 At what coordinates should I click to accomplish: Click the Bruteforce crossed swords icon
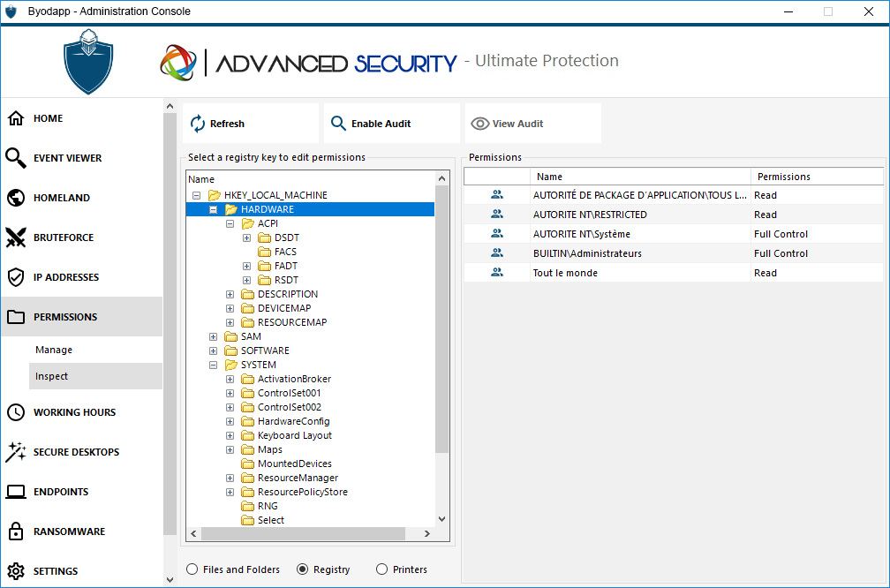click(x=16, y=237)
